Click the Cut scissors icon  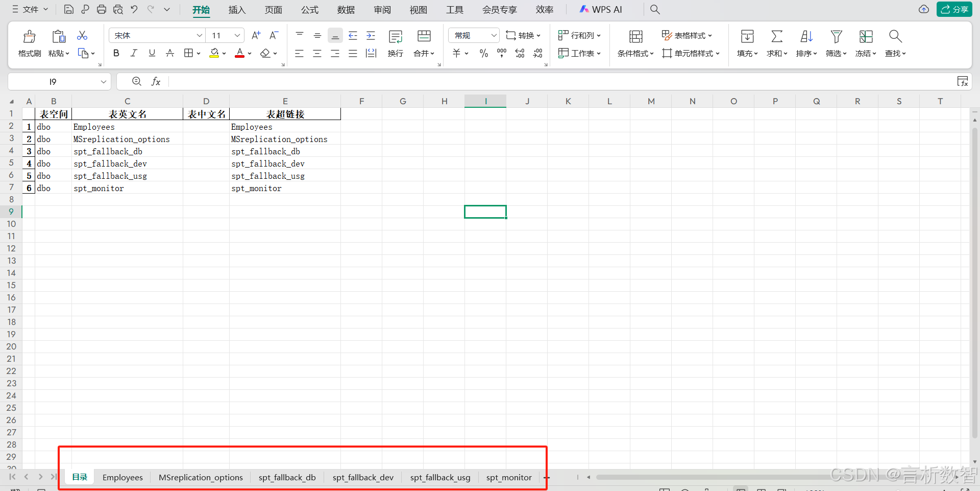tap(82, 35)
